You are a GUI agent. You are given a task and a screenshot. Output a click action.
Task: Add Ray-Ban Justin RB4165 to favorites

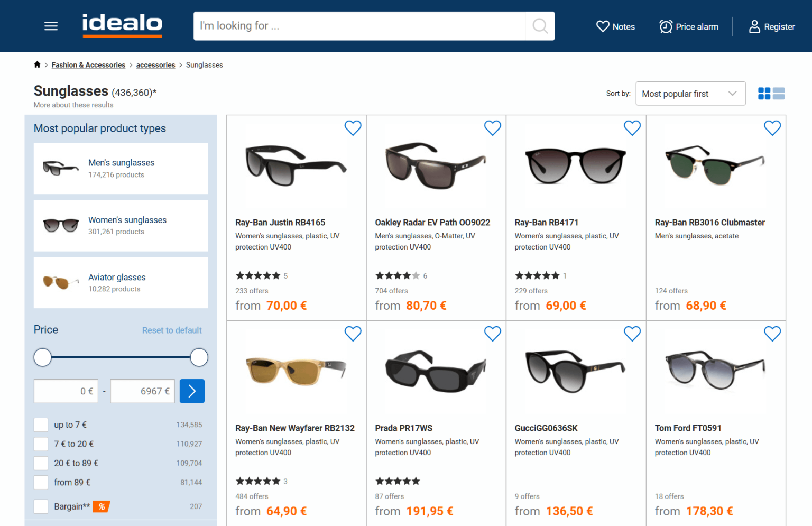pos(353,127)
